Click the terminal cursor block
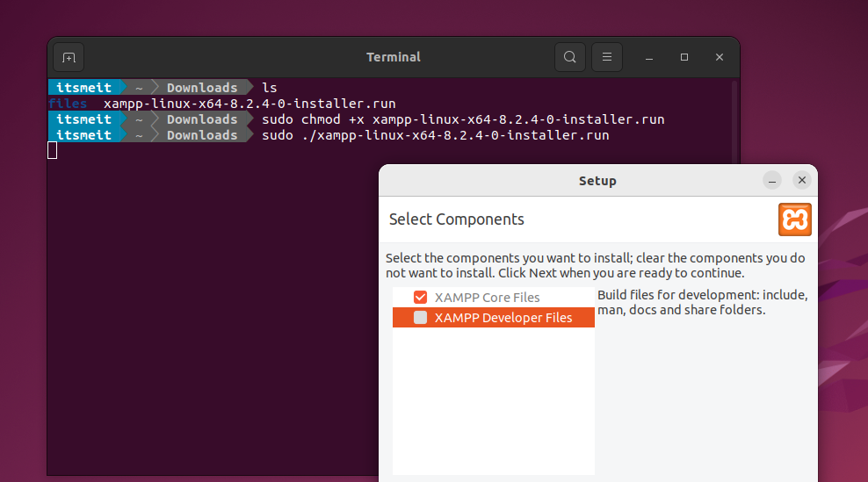The height and width of the screenshot is (482, 868). coord(53,151)
